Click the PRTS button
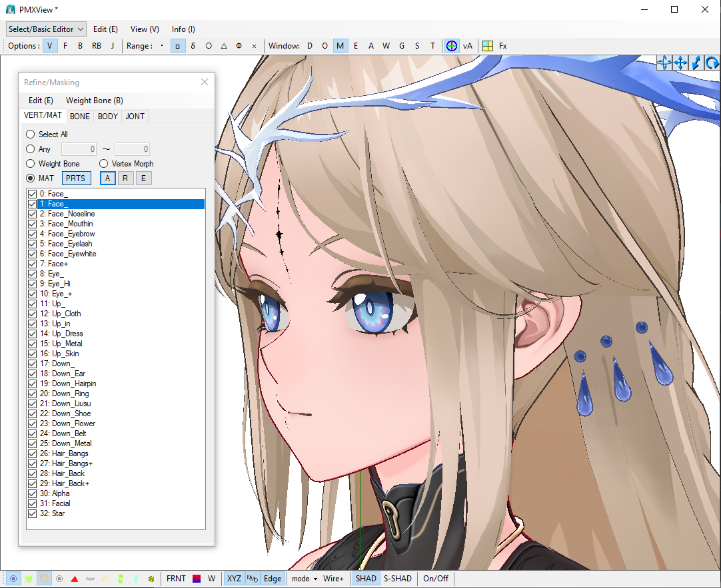This screenshot has height=588, width=721. 75,178
